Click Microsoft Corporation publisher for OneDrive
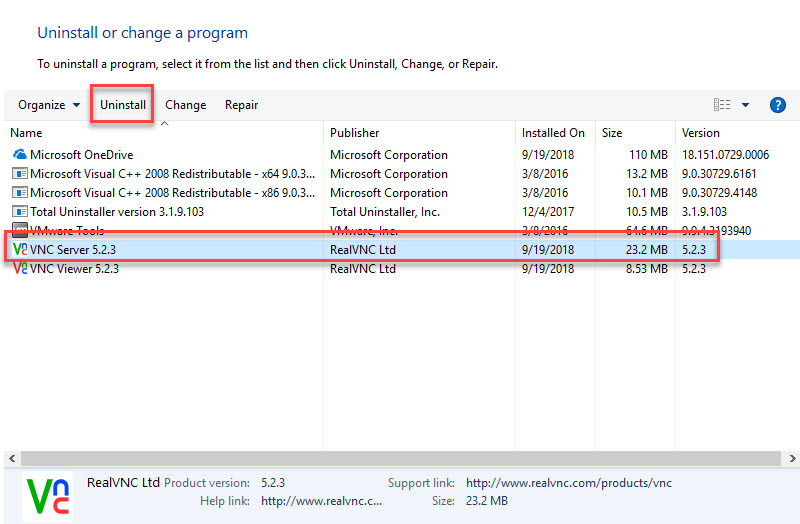 [389, 155]
